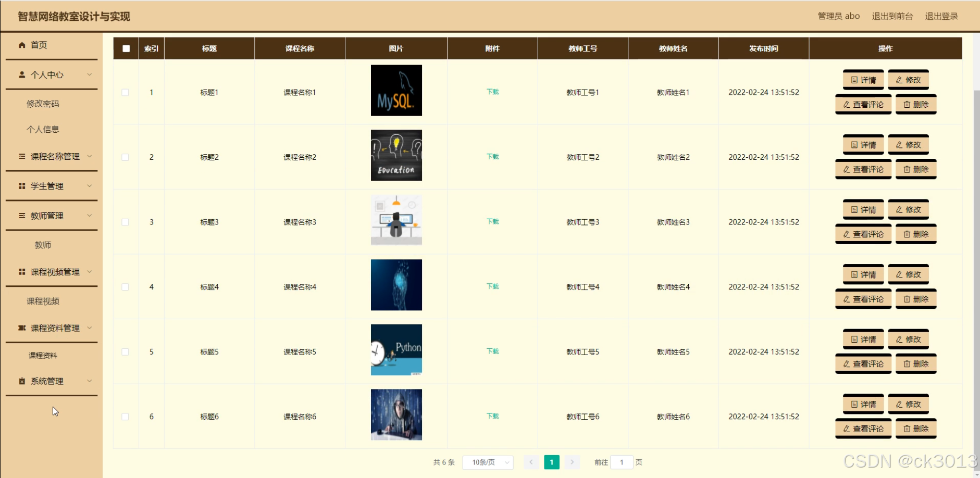
Task: Download the attachment for row 标题6
Action: tap(492, 416)
